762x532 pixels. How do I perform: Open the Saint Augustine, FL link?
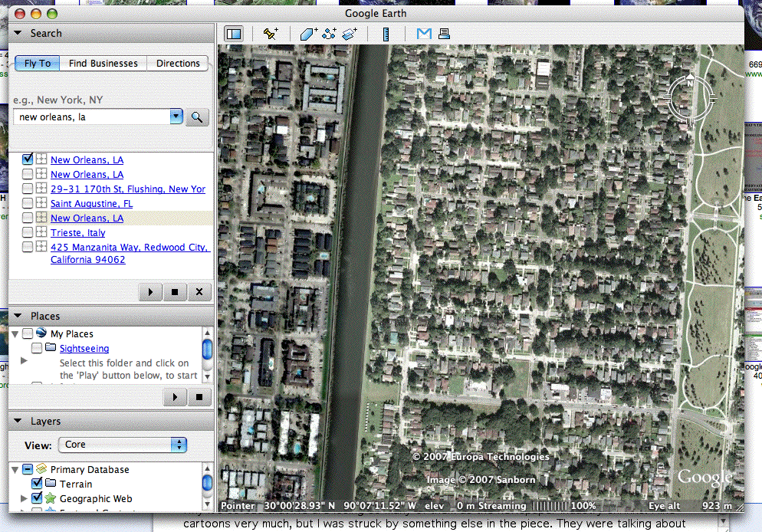[91, 204]
